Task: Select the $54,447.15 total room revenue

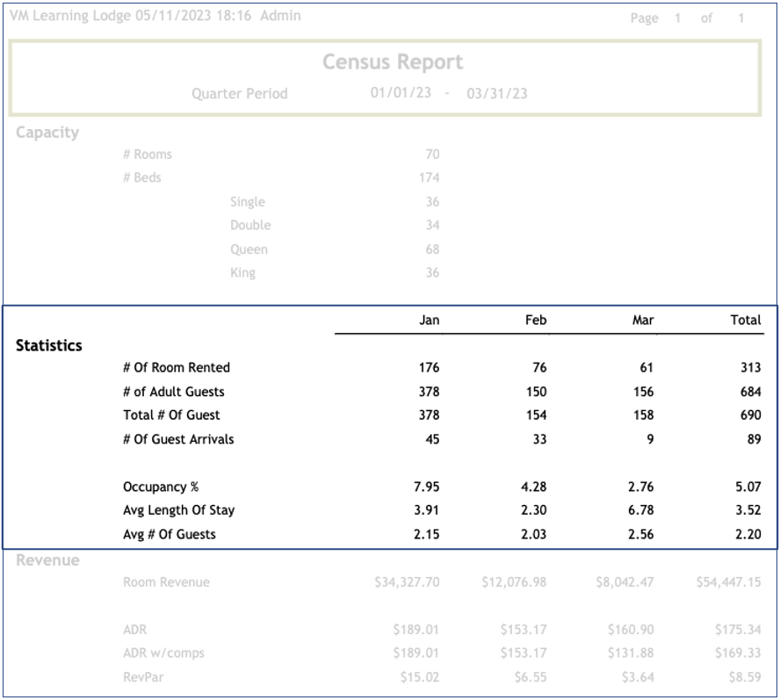Action: click(728, 582)
